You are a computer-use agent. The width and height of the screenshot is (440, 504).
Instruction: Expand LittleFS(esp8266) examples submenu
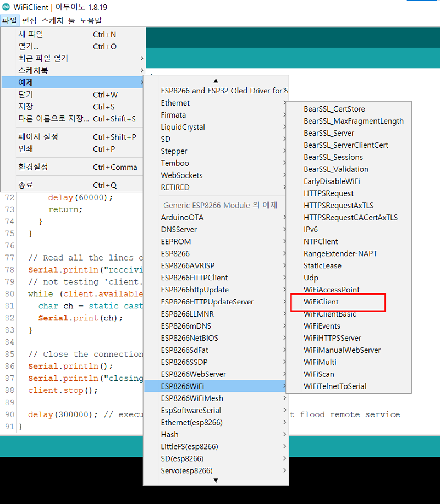click(216, 446)
